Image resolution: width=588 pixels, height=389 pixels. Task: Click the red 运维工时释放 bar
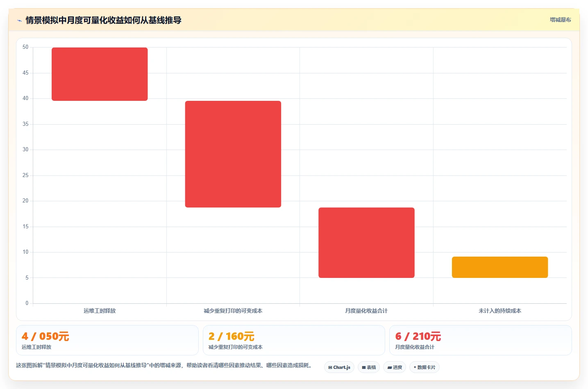(x=100, y=74)
